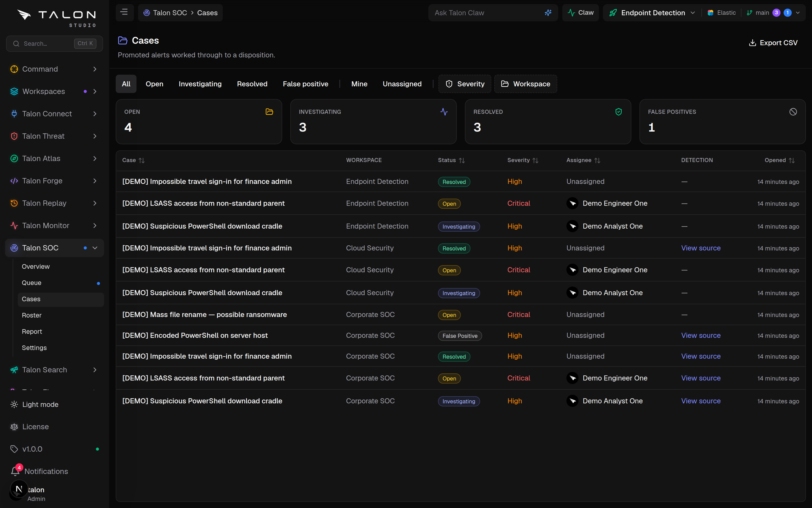Toggle the Workspace filter chip
Viewport: 812px width, 508px height.
(526, 84)
